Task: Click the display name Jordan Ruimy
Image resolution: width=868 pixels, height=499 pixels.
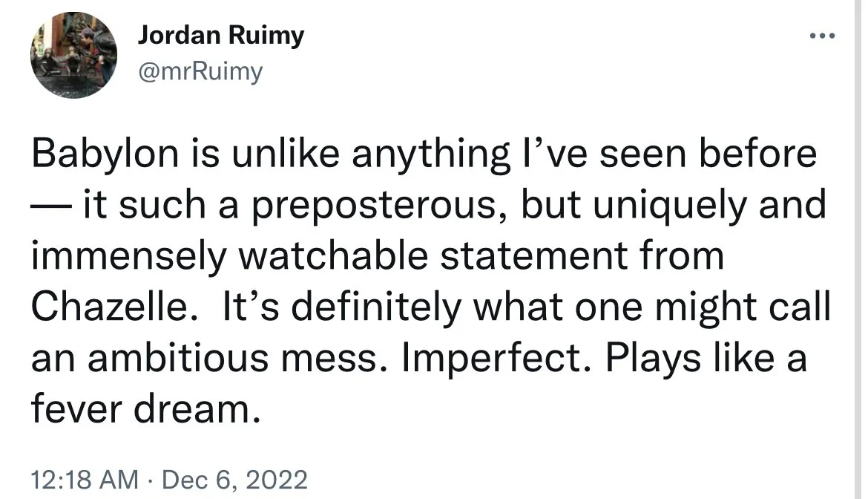Action: pos(221,35)
